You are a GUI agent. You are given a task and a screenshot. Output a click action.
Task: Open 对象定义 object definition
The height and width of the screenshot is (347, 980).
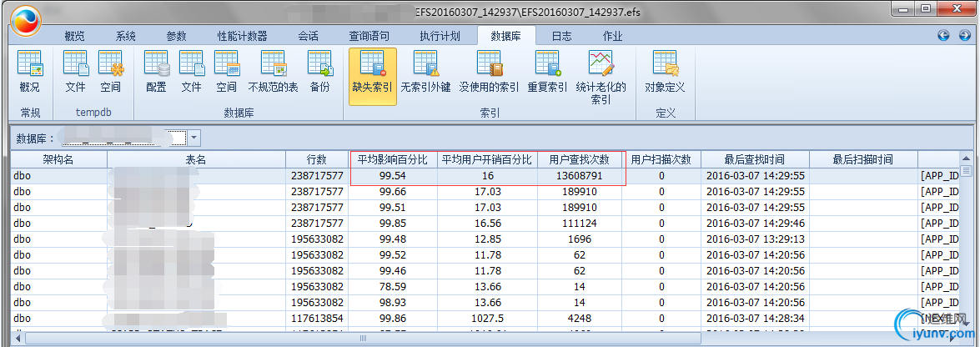click(x=665, y=73)
